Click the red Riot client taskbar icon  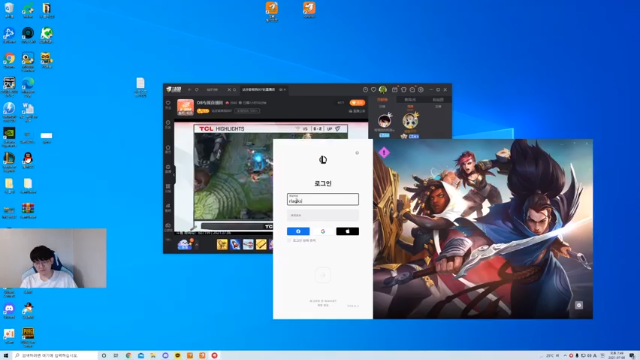214,356
